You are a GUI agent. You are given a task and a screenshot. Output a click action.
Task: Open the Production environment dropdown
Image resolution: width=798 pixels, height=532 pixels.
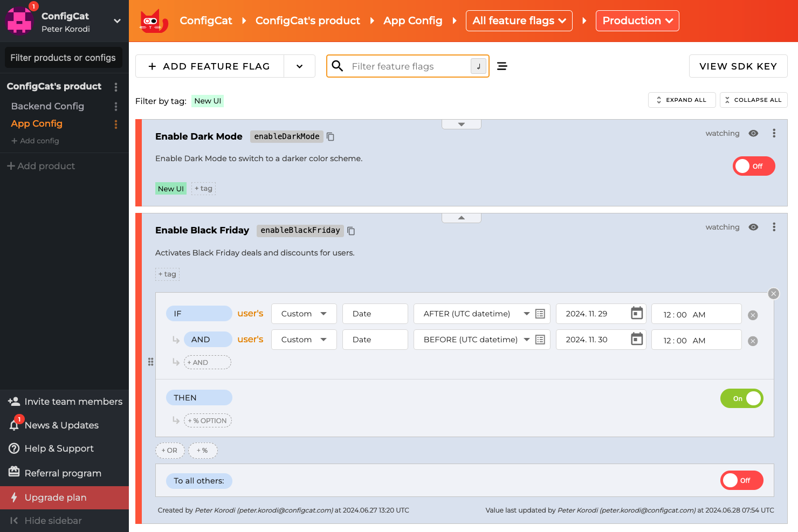637,20
